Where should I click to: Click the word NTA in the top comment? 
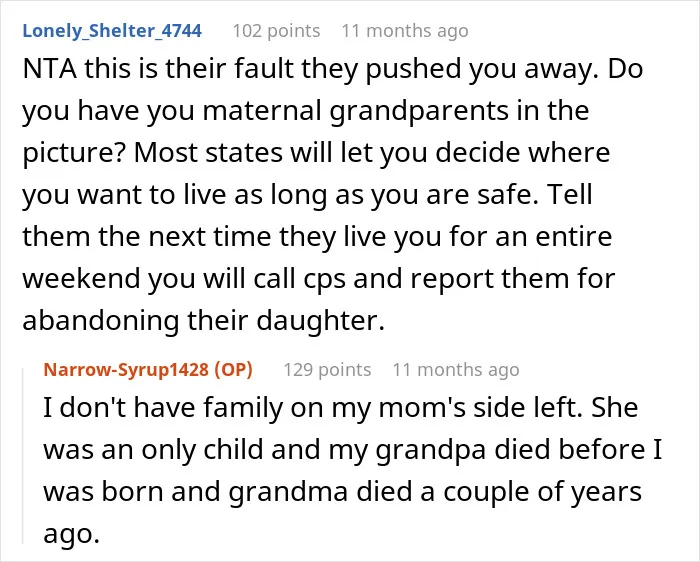click(x=50, y=69)
